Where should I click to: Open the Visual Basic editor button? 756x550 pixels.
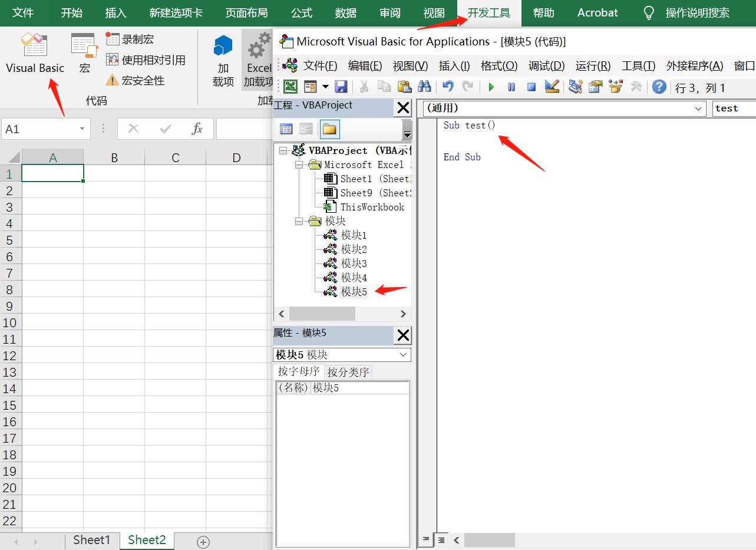pos(35,54)
